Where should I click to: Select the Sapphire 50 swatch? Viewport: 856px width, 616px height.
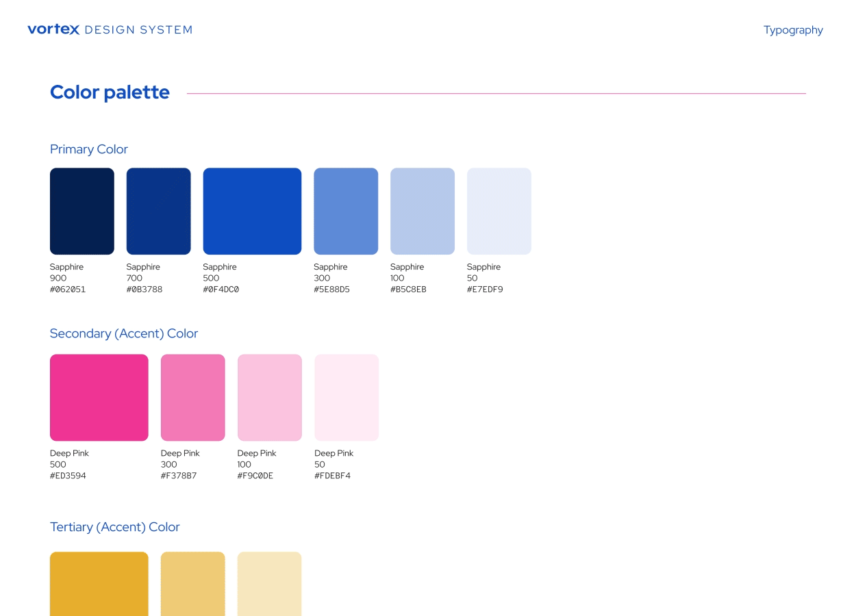(499, 211)
